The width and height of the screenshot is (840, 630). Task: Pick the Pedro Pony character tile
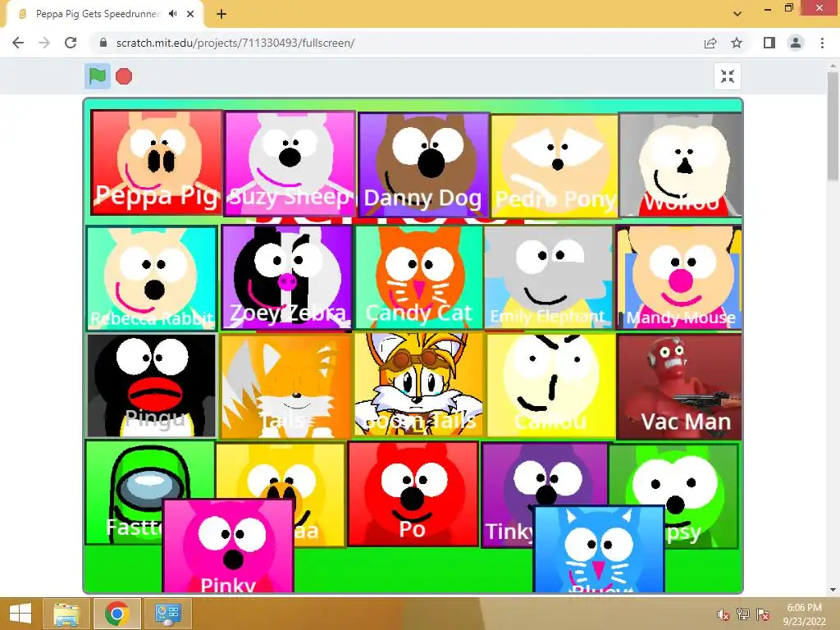point(555,167)
